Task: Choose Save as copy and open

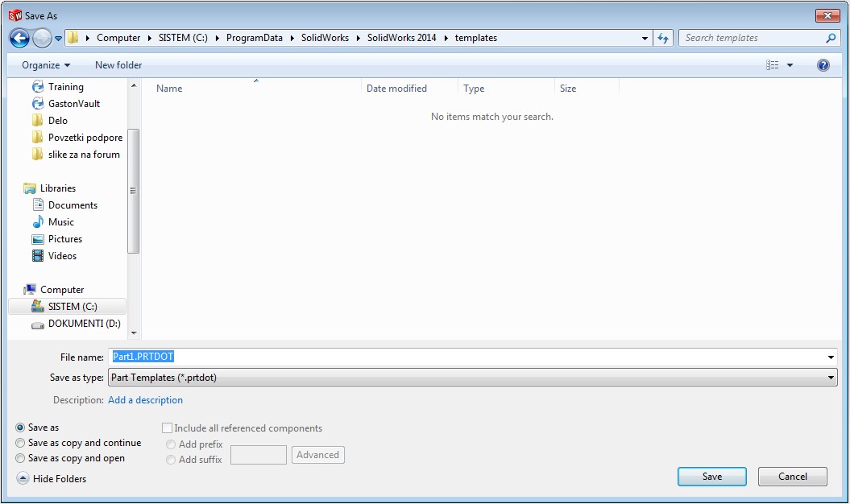Action: (x=20, y=458)
